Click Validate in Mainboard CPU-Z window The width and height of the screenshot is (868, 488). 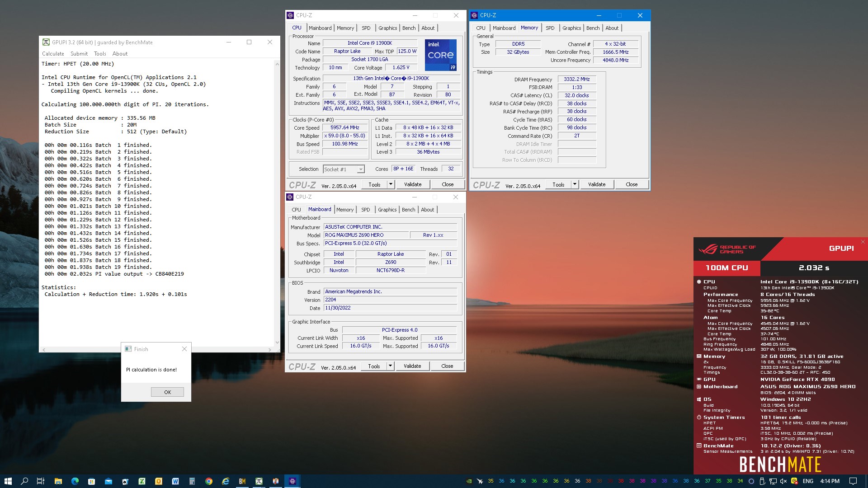412,366
